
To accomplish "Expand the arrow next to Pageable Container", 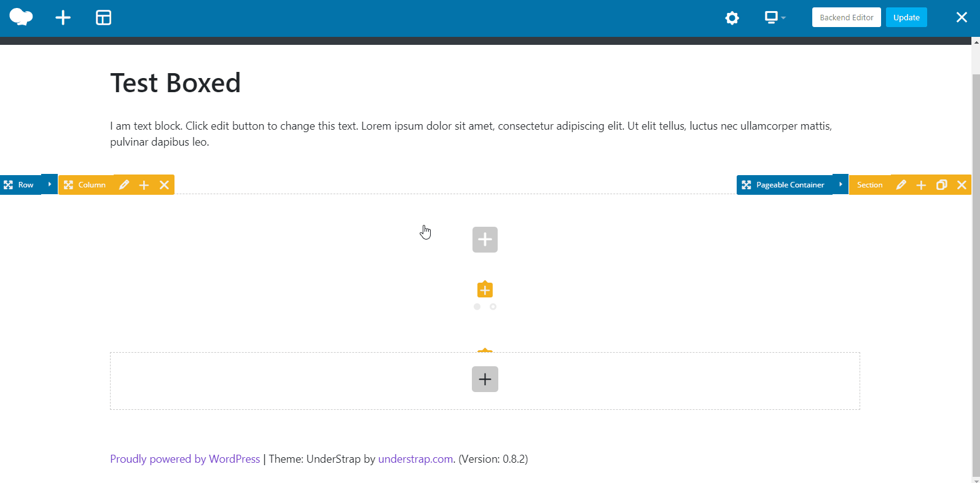I will (x=840, y=184).
